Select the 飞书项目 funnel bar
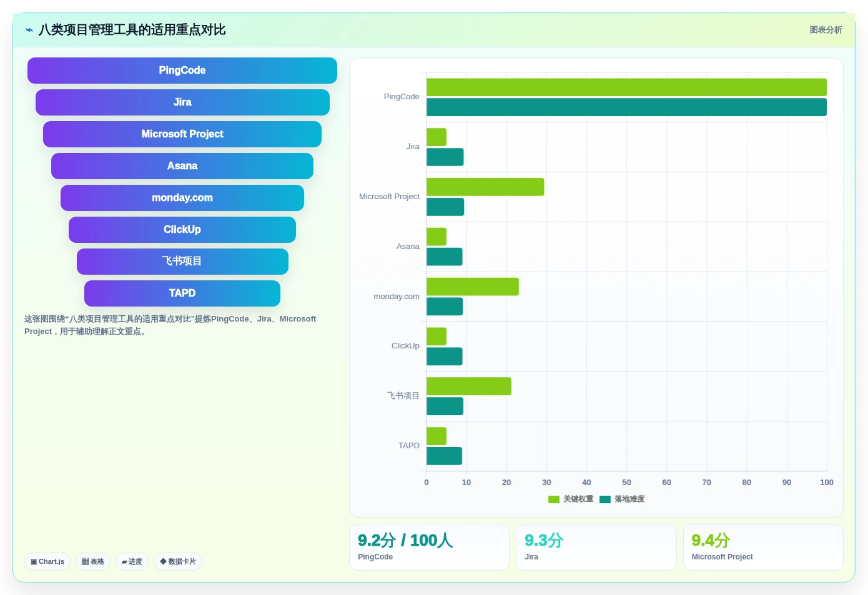Viewport: 868px width, 595px height. (182, 262)
